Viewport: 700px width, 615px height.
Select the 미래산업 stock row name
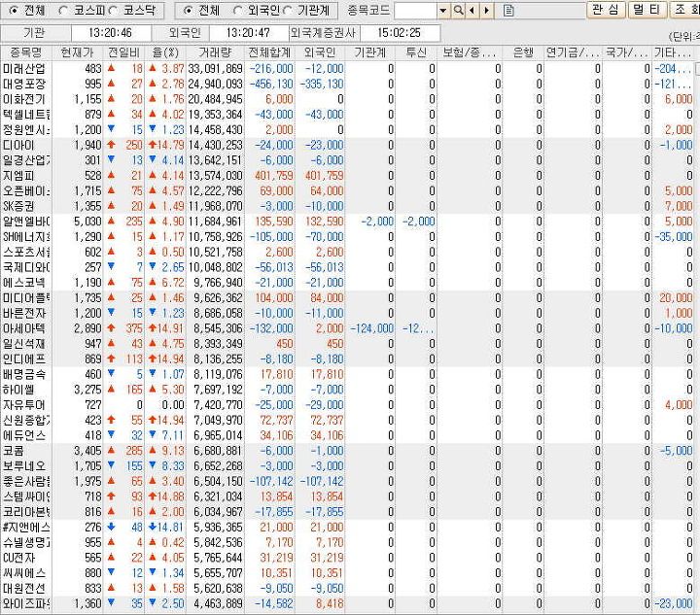tap(24, 69)
